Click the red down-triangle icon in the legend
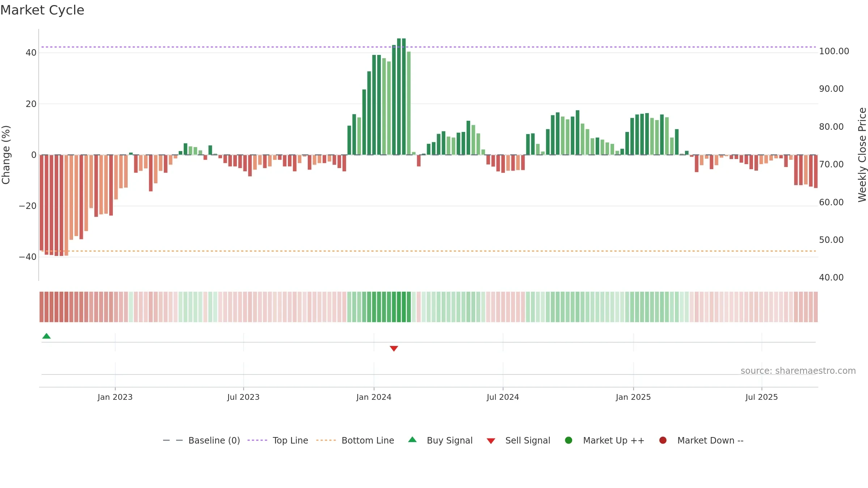This screenshot has width=868, height=488. click(x=491, y=441)
